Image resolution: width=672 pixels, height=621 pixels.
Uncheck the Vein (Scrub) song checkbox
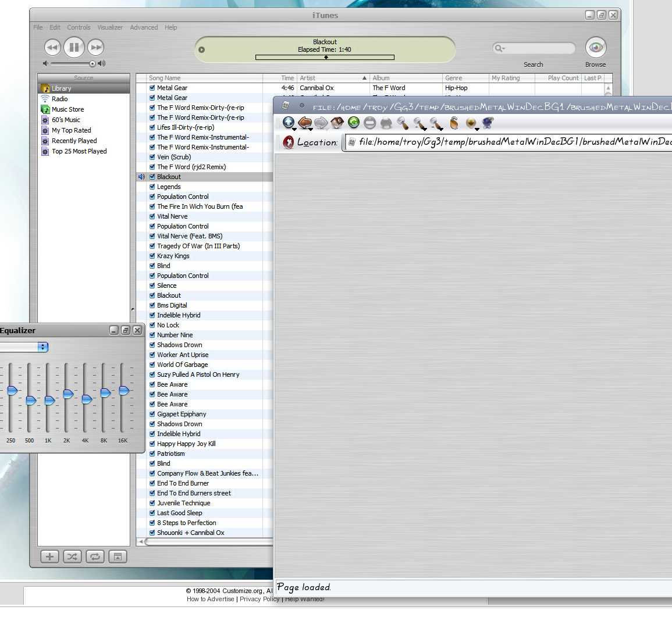(x=152, y=157)
